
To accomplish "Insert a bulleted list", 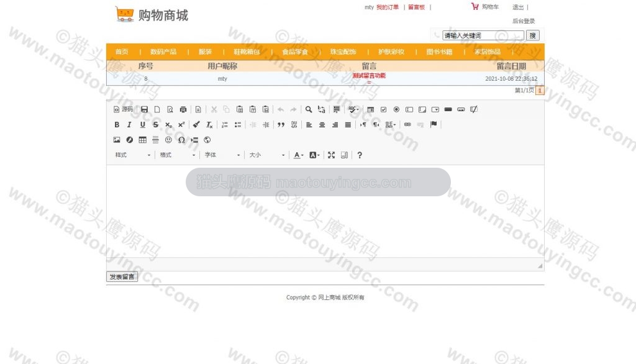I will click(x=238, y=125).
